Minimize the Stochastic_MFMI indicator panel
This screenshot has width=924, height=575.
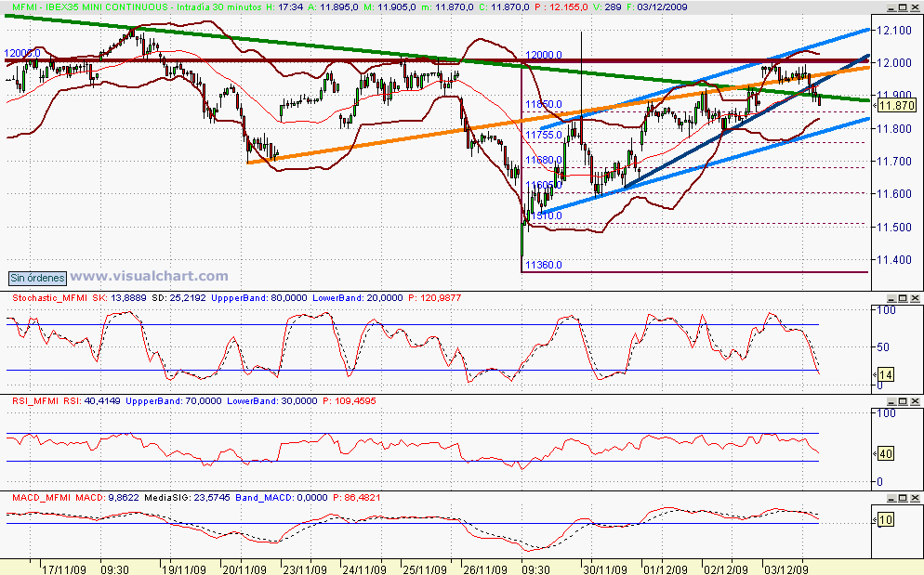point(891,299)
